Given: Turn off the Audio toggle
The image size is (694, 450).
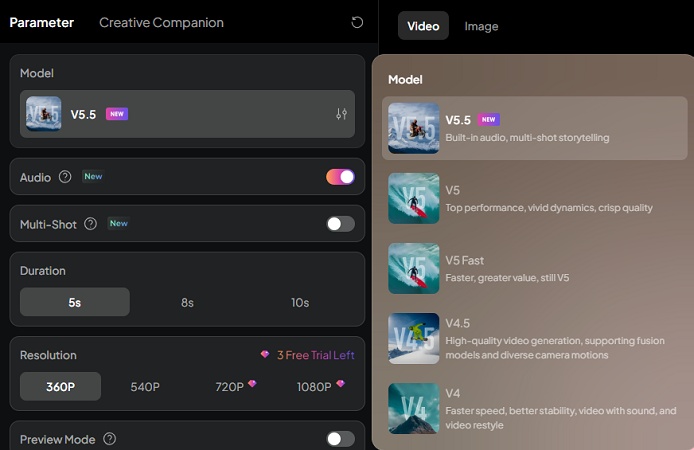Looking at the screenshot, I should coord(340,177).
